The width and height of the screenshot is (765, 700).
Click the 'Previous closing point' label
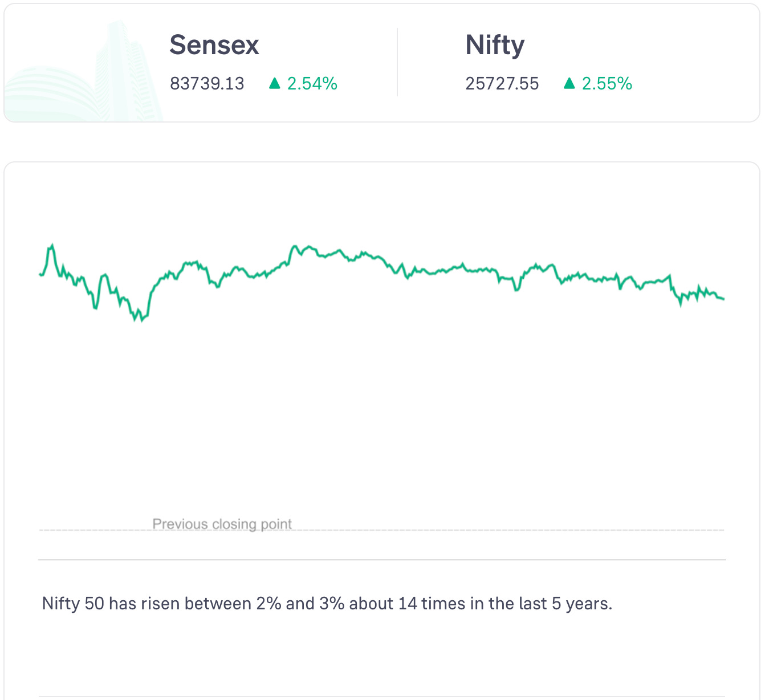click(222, 524)
